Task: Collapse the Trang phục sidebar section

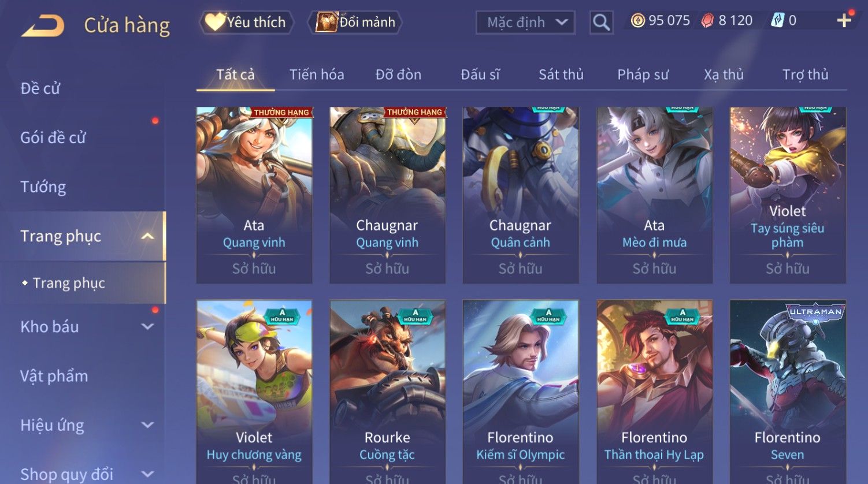Action: (148, 236)
